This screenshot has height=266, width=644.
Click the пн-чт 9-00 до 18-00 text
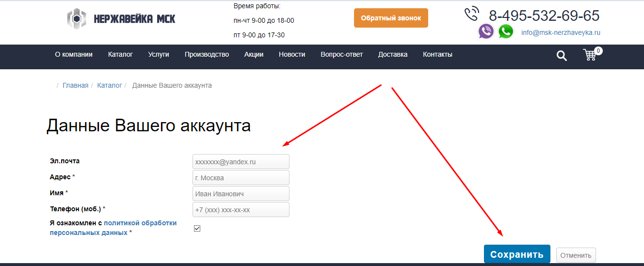[x=264, y=20]
